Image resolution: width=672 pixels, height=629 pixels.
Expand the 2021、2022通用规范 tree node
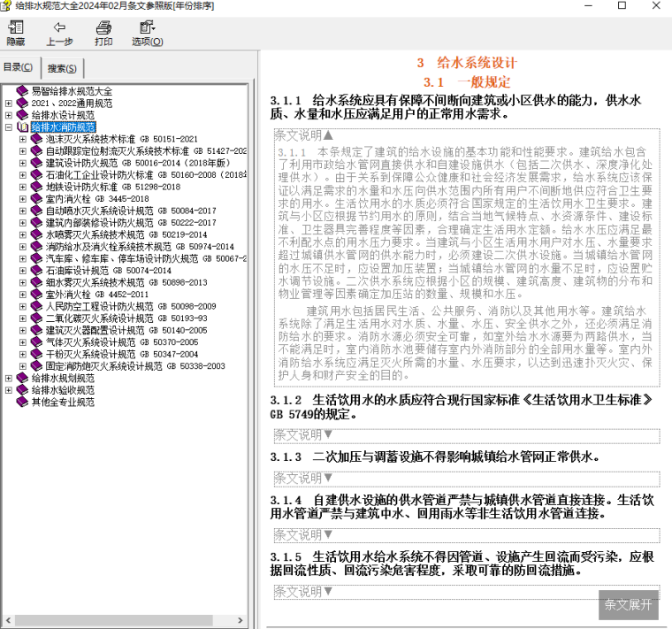tap(9, 104)
